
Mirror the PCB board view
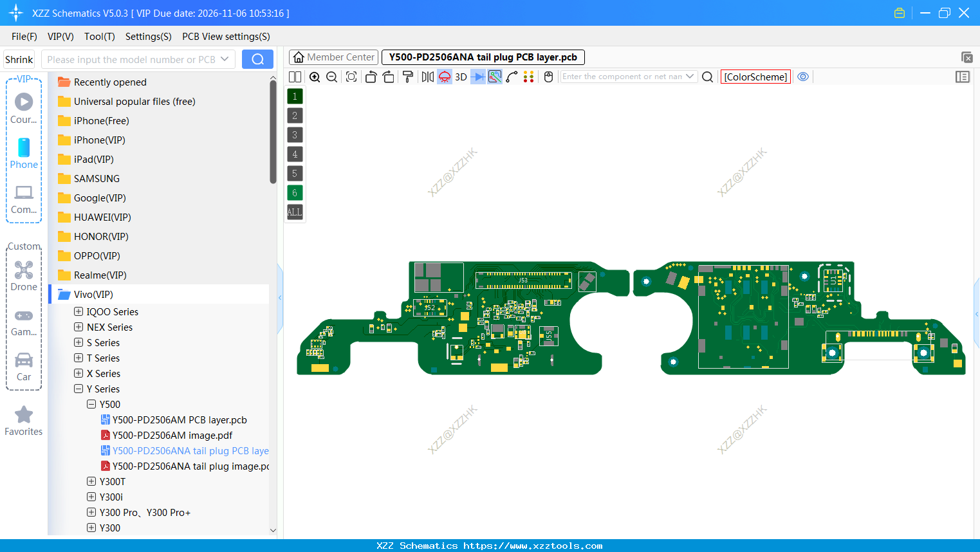point(427,77)
